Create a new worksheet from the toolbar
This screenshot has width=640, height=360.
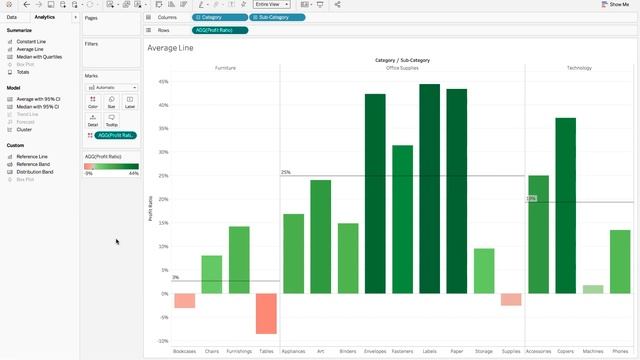click(x=110, y=4)
